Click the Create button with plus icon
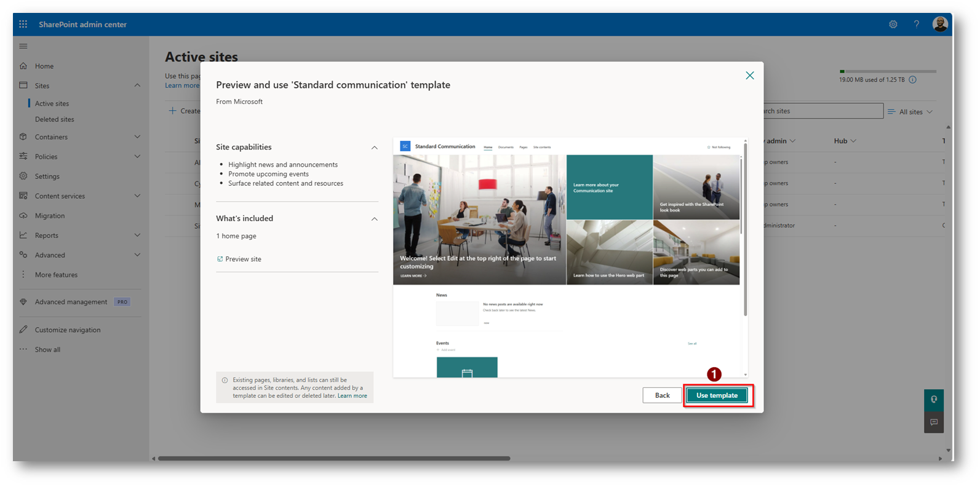Viewport: 980px width, 487px height. [x=185, y=111]
